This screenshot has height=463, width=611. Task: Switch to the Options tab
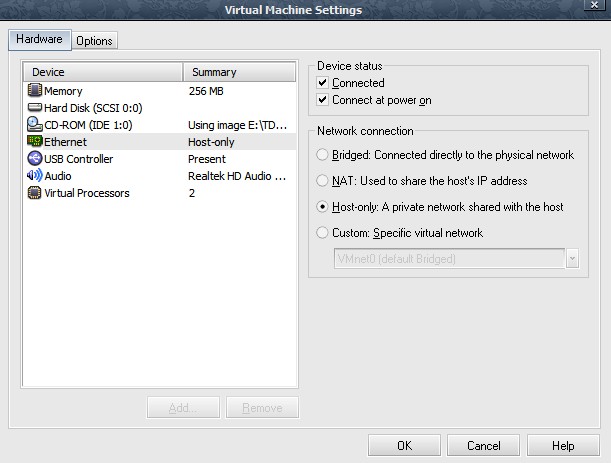[94, 41]
